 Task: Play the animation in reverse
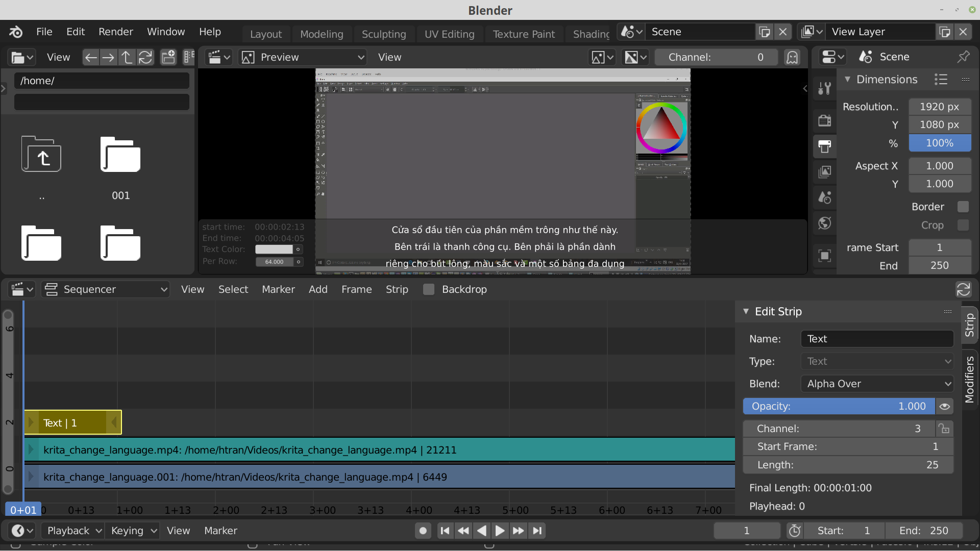click(481, 531)
